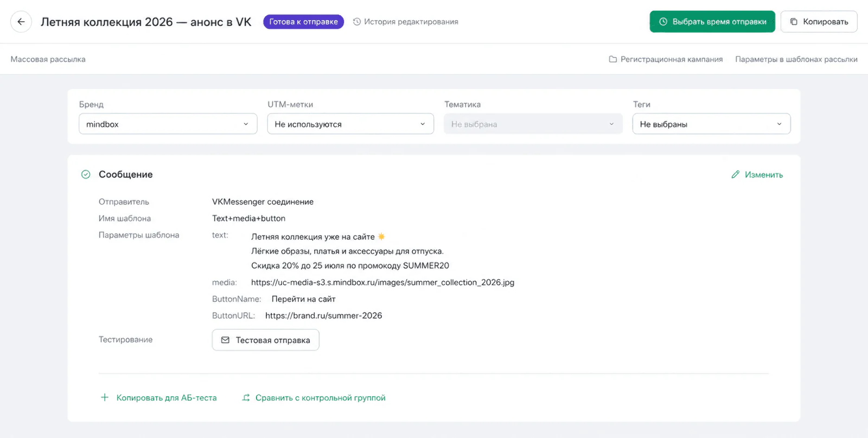Expand the Теги dropdown

click(711, 124)
